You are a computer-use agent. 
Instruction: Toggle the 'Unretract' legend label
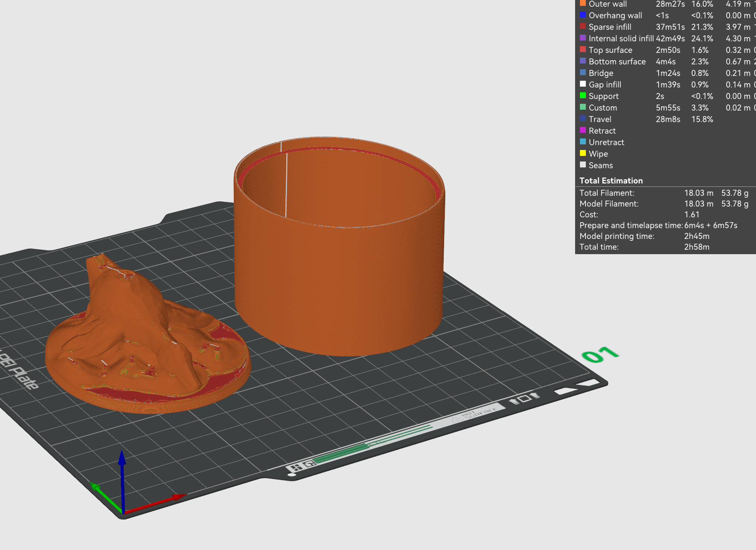tap(606, 143)
